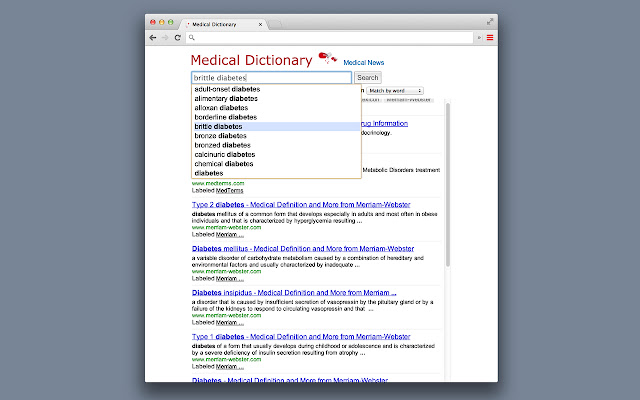Click the Medical Dictionary title heading

251,60
